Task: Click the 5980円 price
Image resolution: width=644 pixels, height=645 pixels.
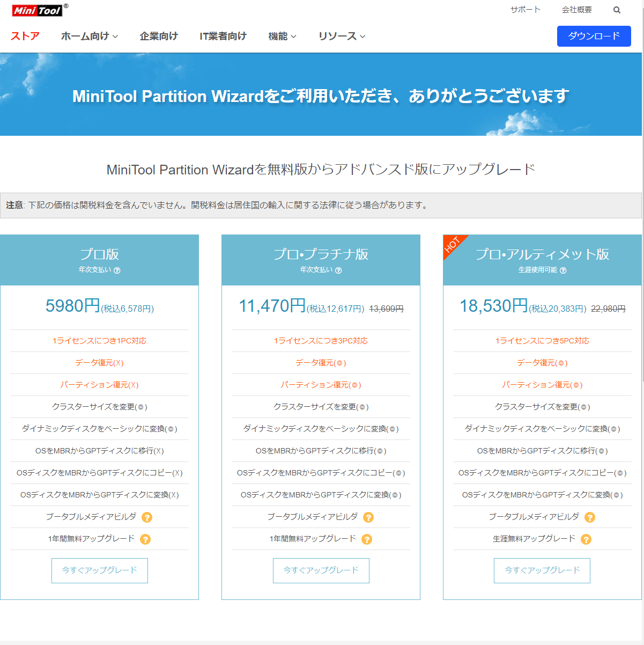Action: pyautogui.click(x=73, y=306)
